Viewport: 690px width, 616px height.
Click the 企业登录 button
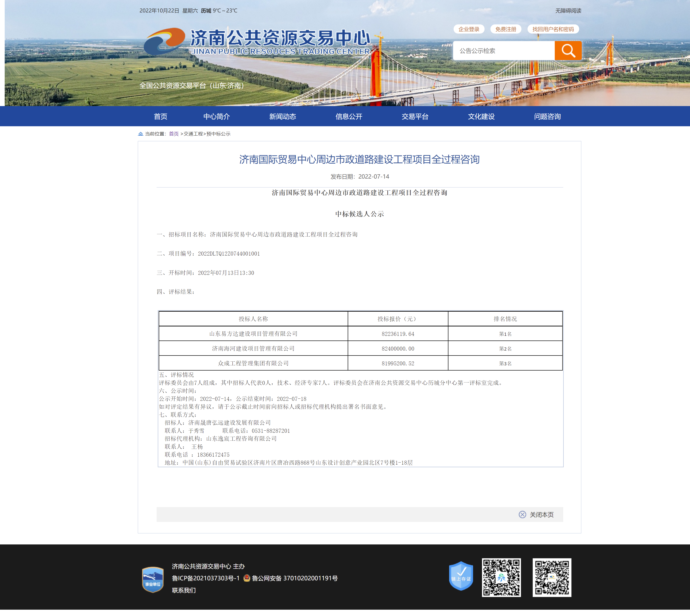pos(469,29)
